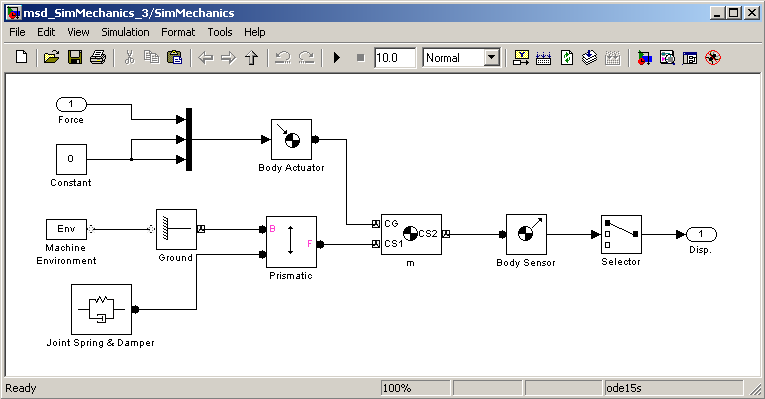Image resolution: width=765 pixels, height=399 pixels.
Task: Select the Ground block
Action: tap(176, 229)
